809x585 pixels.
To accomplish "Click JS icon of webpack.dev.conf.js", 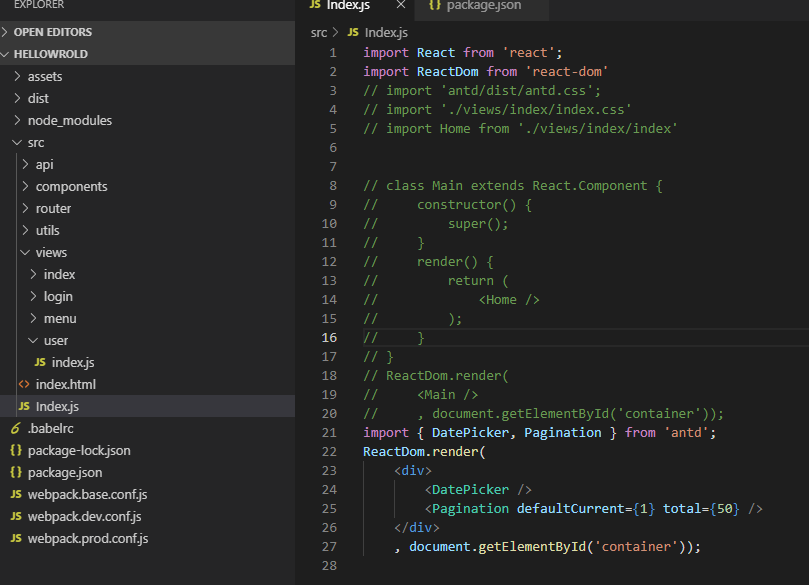I will (x=16, y=516).
